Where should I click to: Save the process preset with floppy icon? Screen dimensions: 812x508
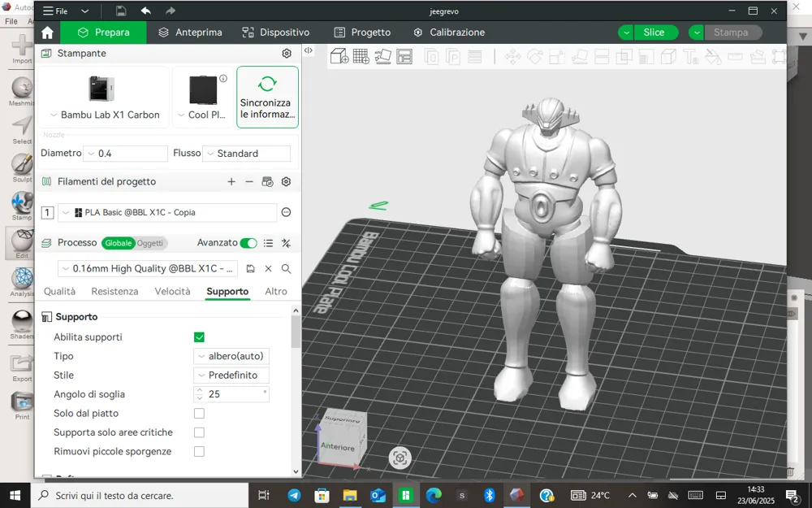(x=251, y=268)
